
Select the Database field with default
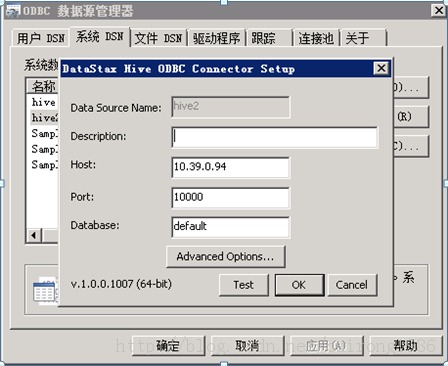click(x=230, y=227)
